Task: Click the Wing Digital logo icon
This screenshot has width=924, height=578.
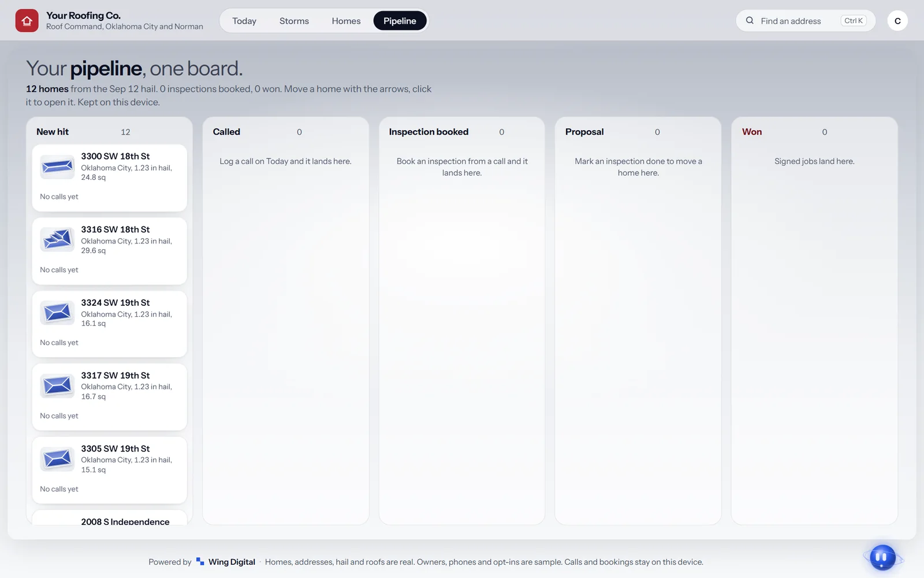Action: (200, 561)
